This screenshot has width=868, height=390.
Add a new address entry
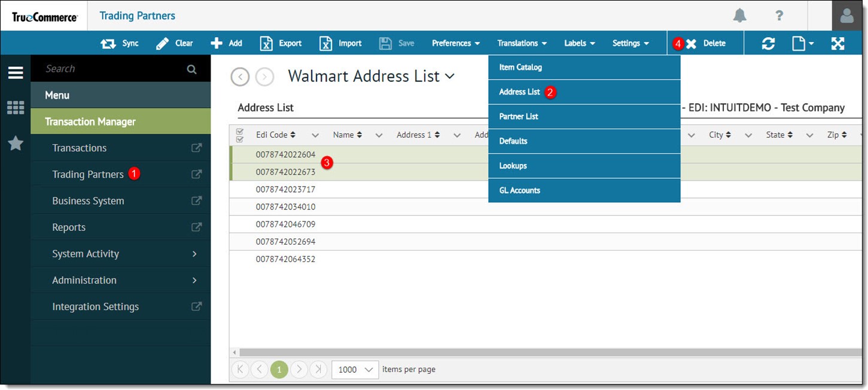(227, 43)
